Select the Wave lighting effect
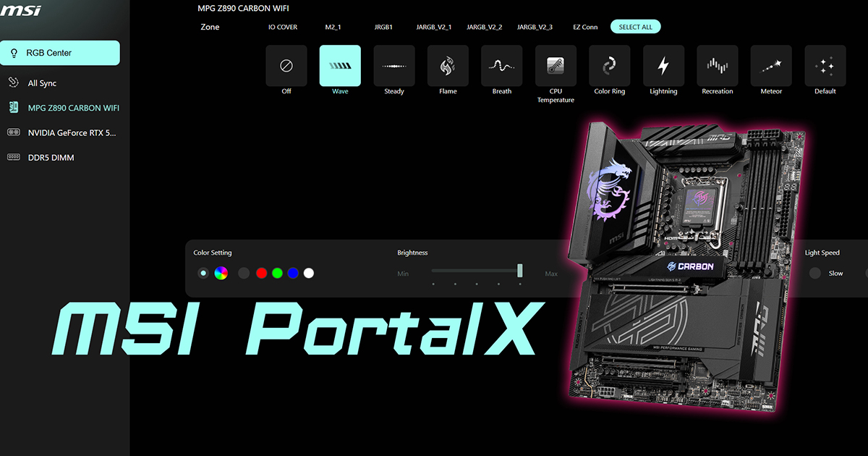 (340, 65)
